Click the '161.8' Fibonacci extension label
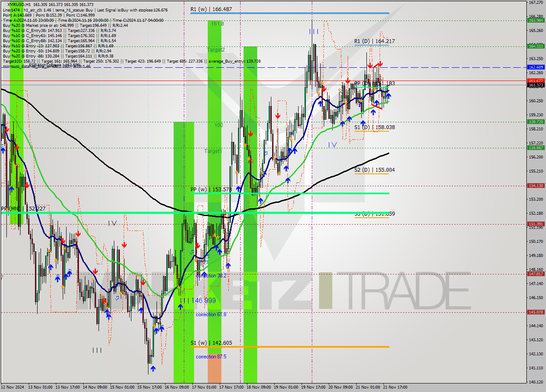The width and height of the screenshot is (546, 392). (217, 24)
